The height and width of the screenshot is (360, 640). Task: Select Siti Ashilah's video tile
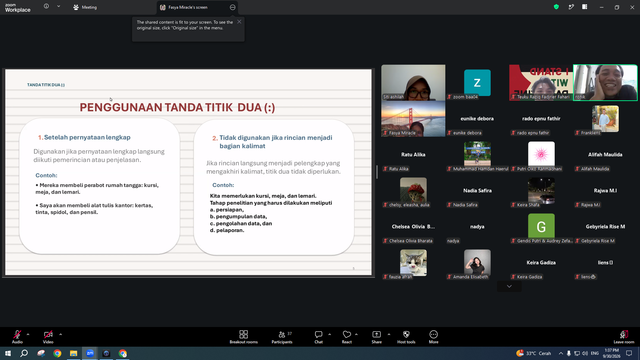413,82
